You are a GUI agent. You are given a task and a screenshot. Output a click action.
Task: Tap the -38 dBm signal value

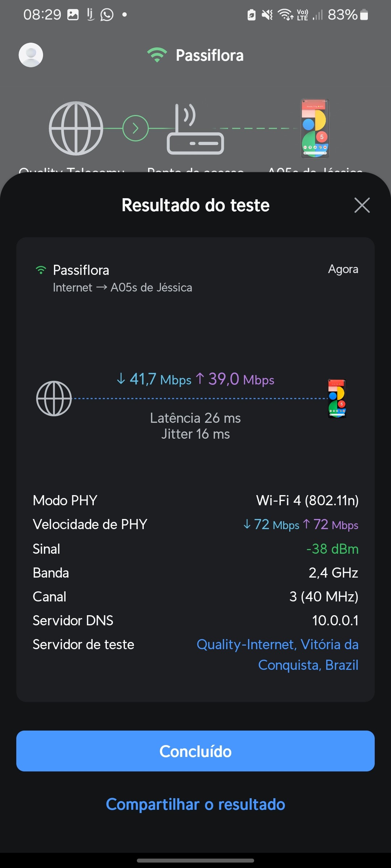pyautogui.click(x=332, y=549)
